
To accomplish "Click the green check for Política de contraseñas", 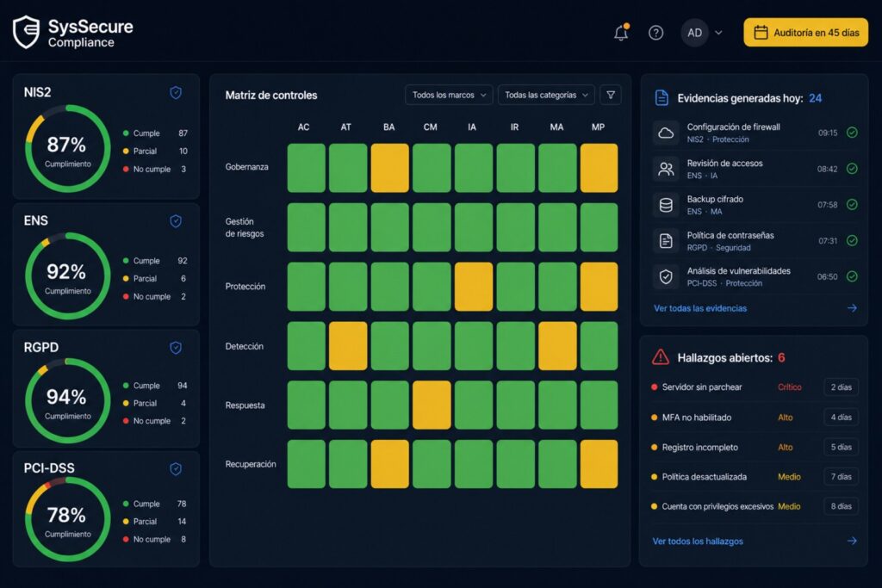I will click(x=852, y=240).
